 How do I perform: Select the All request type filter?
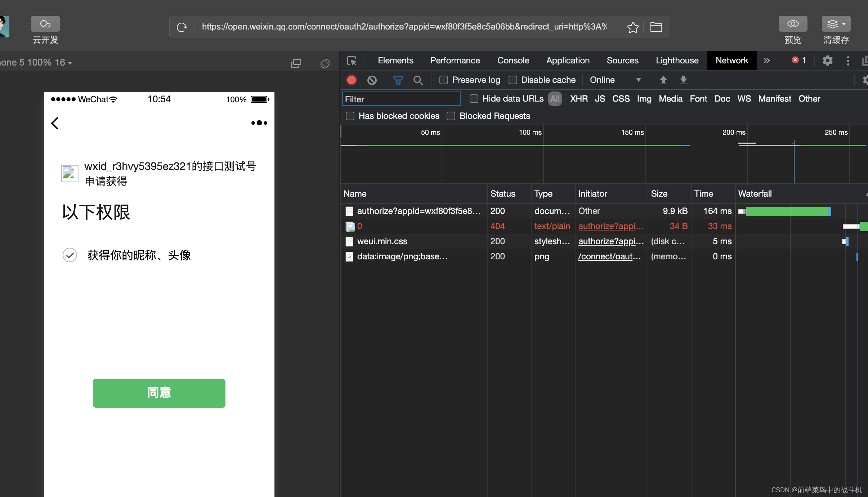[555, 99]
